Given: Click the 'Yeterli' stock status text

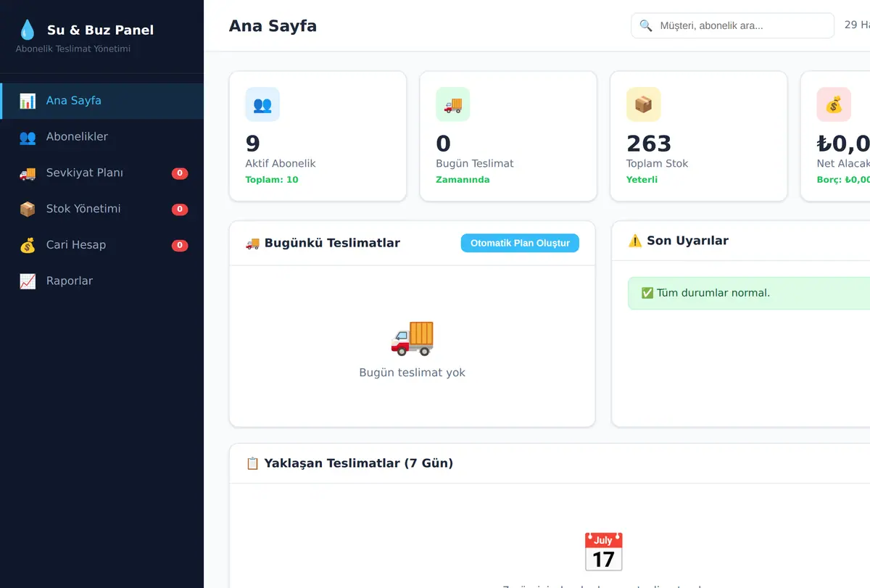Looking at the screenshot, I should pyautogui.click(x=642, y=180).
